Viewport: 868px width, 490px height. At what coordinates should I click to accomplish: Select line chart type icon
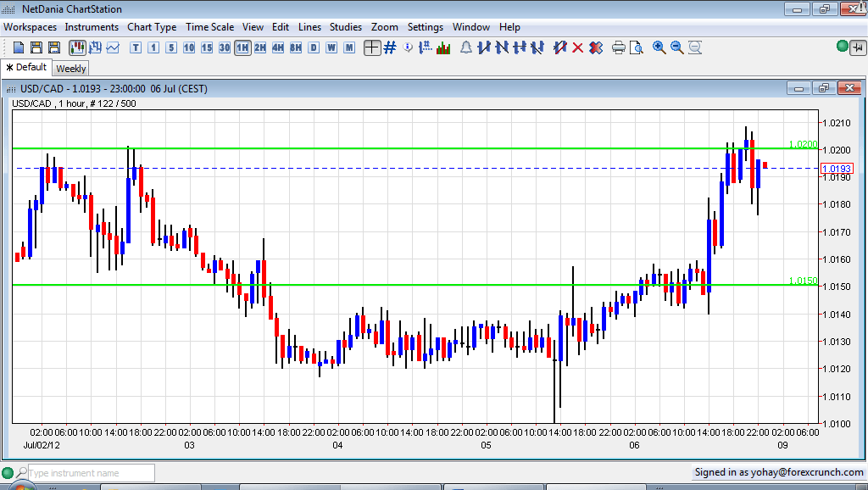pyautogui.click(x=113, y=47)
